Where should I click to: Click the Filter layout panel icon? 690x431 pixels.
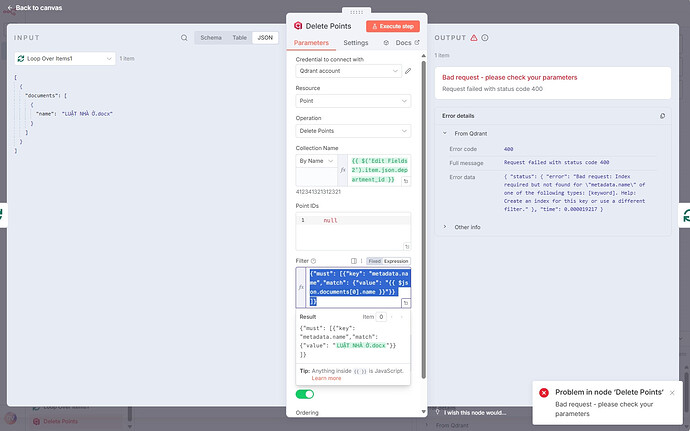[353, 261]
